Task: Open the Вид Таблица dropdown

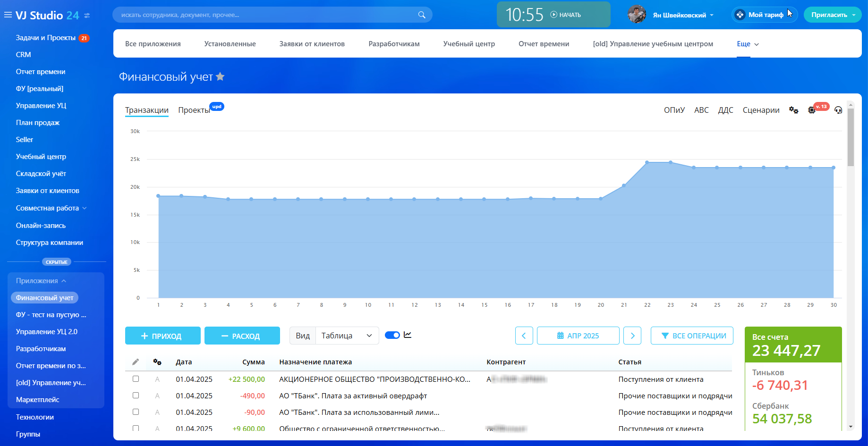Action: [x=347, y=336]
